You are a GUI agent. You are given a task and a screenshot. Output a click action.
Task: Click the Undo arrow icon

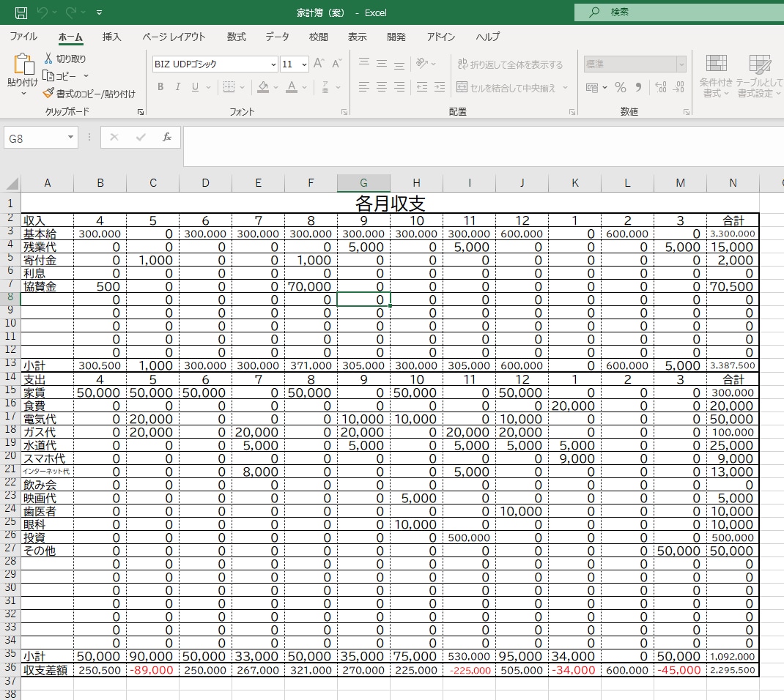pos(42,12)
